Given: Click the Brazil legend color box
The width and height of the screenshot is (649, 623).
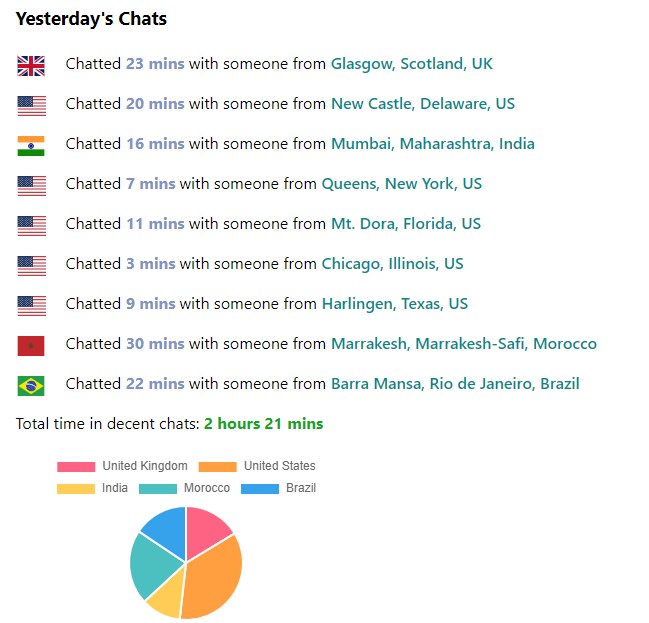Looking at the screenshot, I should 259,488.
